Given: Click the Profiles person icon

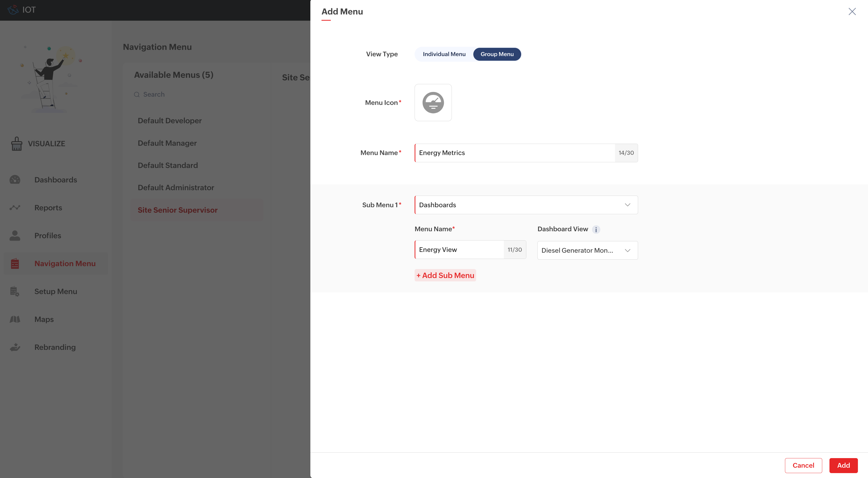Looking at the screenshot, I should [x=15, y=236].
